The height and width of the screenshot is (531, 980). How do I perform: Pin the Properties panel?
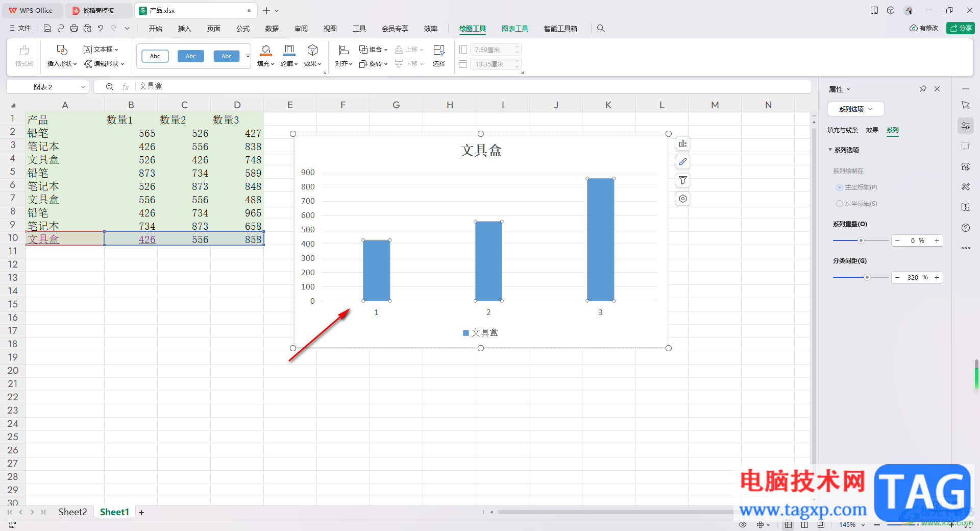pos(923,89)
